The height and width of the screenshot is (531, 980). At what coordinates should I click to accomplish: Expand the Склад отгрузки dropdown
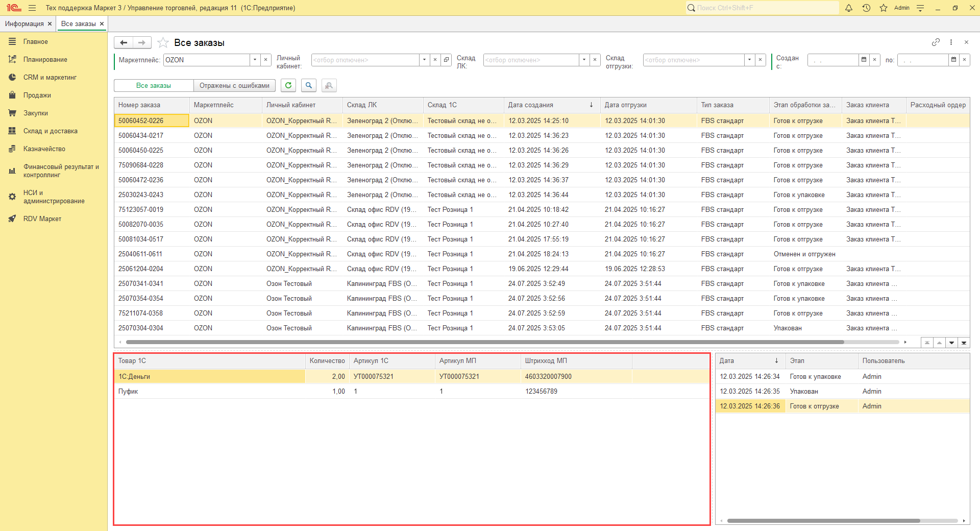click(749, 60)
